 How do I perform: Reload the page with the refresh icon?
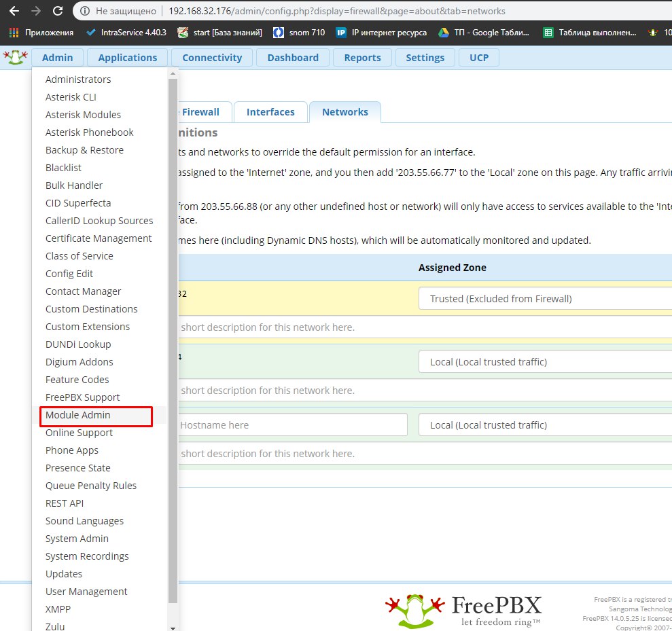[x=58, y=11]
